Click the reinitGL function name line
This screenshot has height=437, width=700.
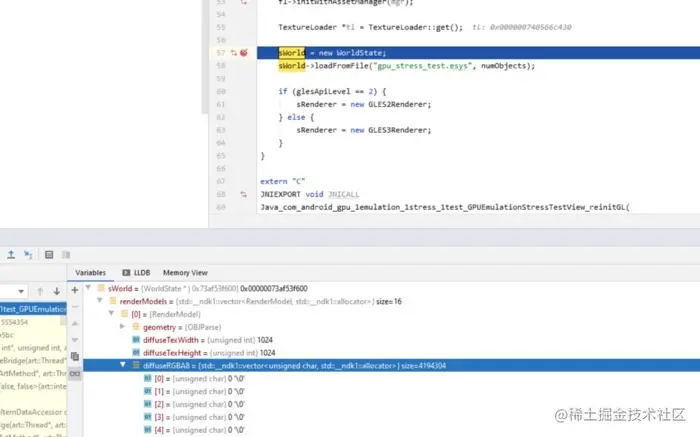(445, 208)
